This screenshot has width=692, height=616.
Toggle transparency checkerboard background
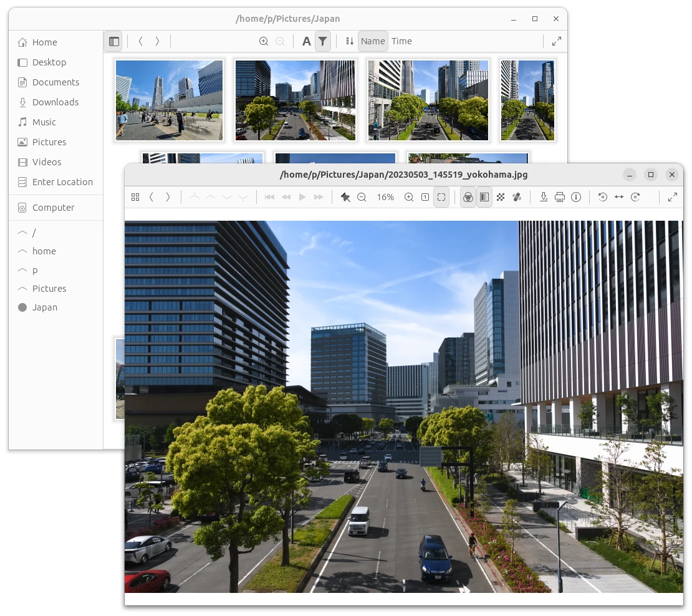(501, 197)
